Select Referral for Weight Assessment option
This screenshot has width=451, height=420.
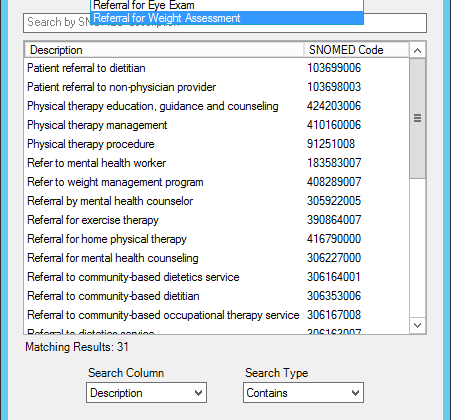[227, 18]
